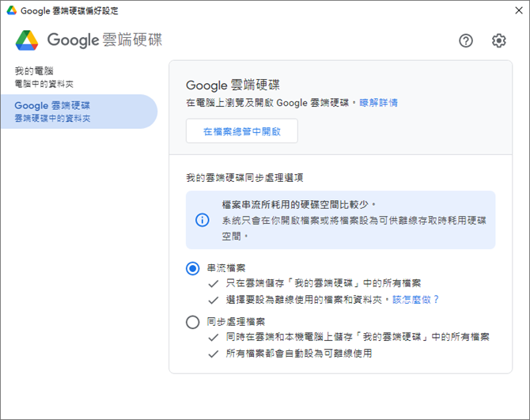Image resolution: width=530 pixels, height=420 pixels.
Task: Click checkmark beside 選擇要設為離線使用的檔案和資料夾
Action: tap(214, 300)
